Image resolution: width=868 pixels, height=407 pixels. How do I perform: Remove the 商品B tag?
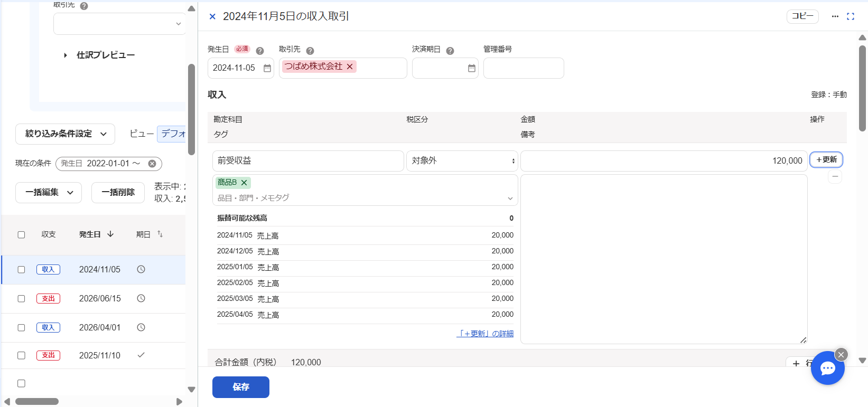pos(244,183)
